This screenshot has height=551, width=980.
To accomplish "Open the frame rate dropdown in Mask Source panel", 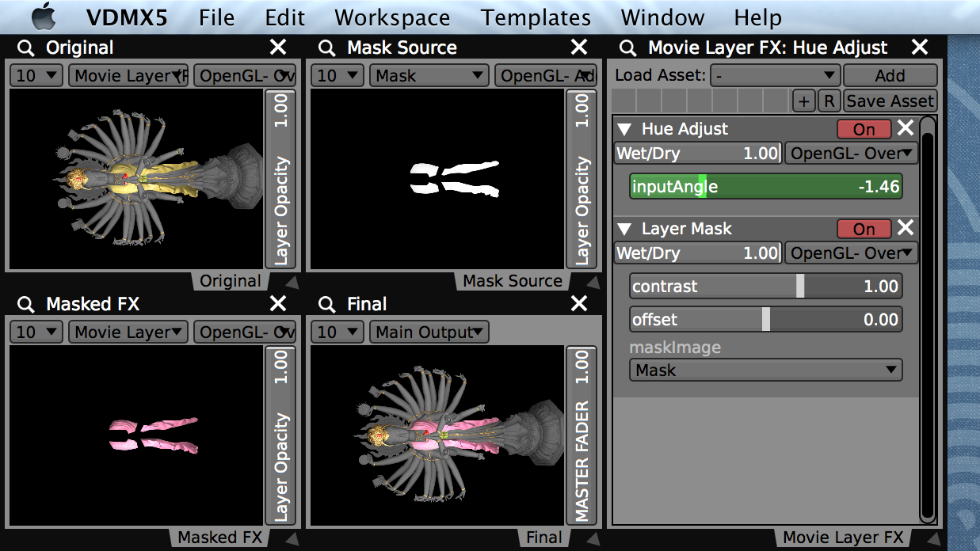I will (337, 76).
